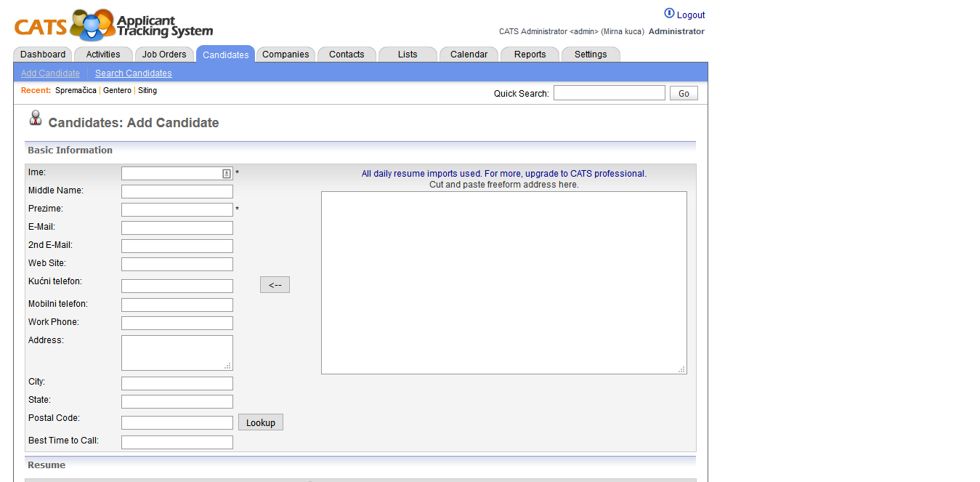Click the candidate head icon beside Add Candidate heading
The width and height of the screenshot is (980, 482).
[x=35, y=118]
